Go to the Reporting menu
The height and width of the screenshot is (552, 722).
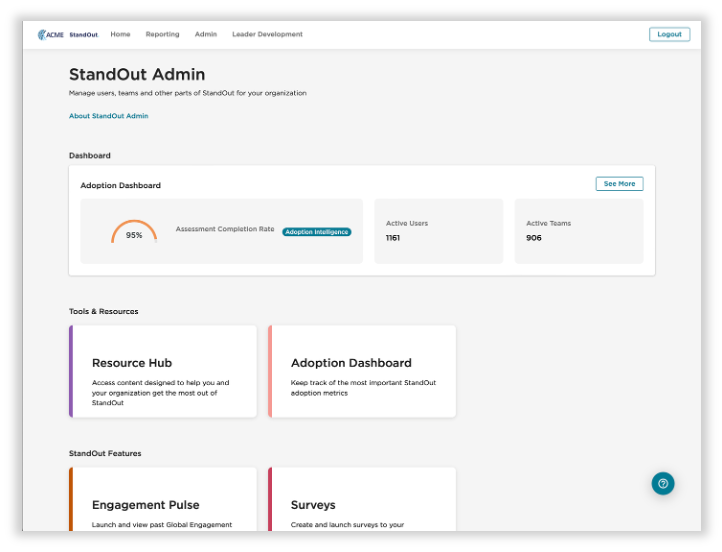162,34
